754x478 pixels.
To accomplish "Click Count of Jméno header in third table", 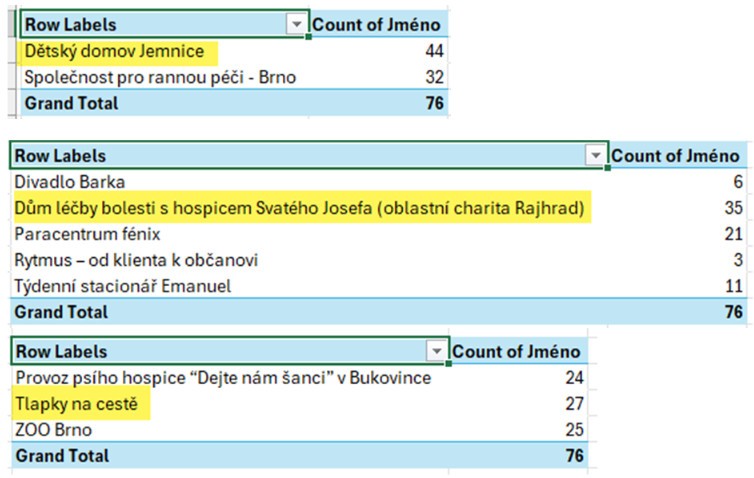I will (516, 351).
